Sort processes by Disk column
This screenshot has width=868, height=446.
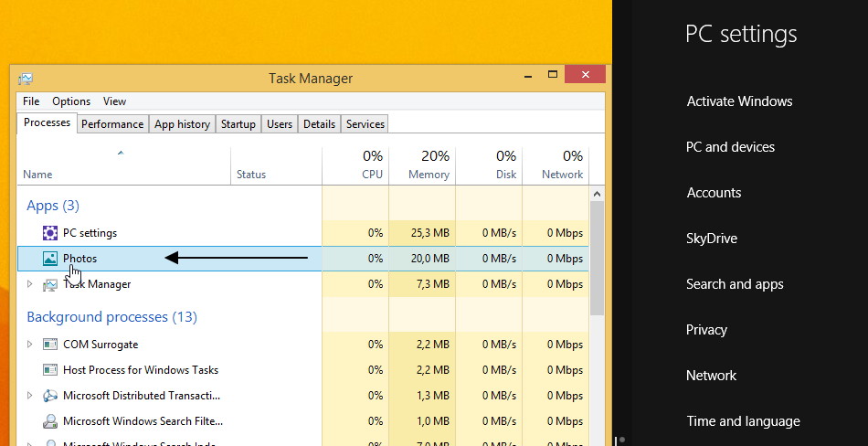tap(489, 165)
